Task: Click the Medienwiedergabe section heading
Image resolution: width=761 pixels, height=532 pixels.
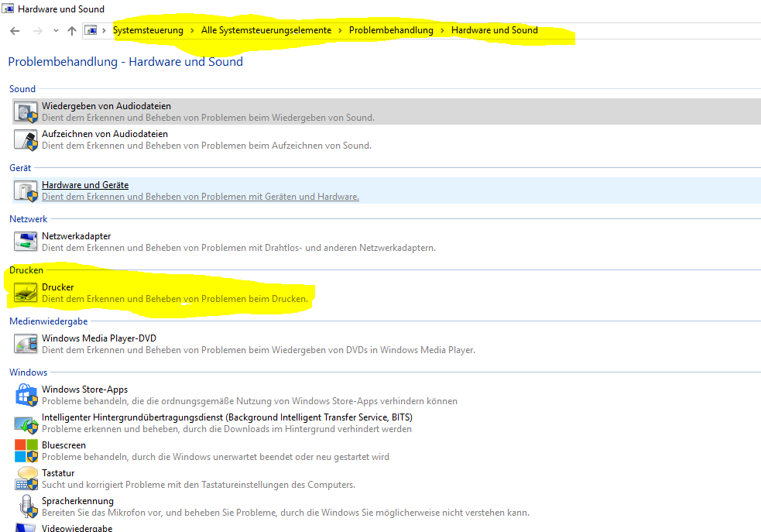Action: click(x=49, y=321)
